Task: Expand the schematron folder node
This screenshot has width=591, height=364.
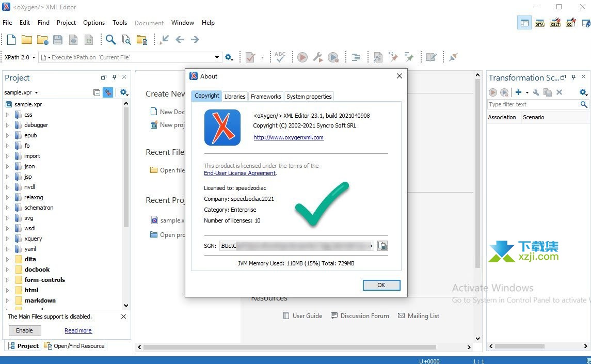Action: click(x=7, y=208)
